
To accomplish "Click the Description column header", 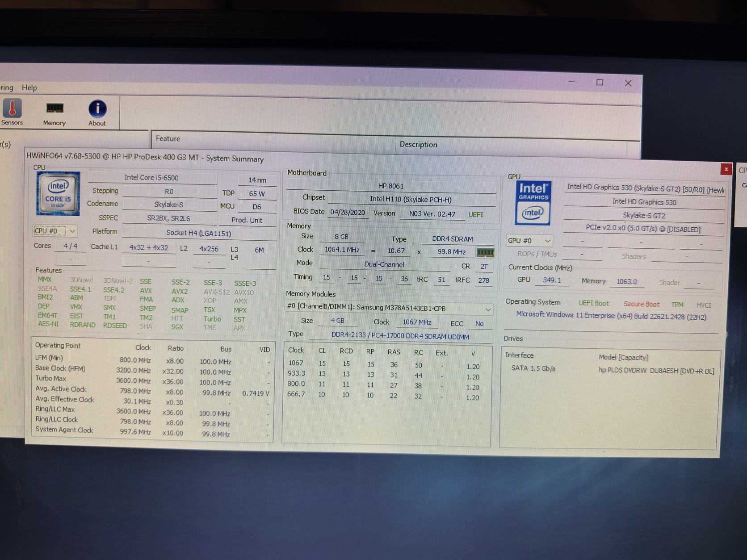I will pyautogui.click(x=419, y=144).
